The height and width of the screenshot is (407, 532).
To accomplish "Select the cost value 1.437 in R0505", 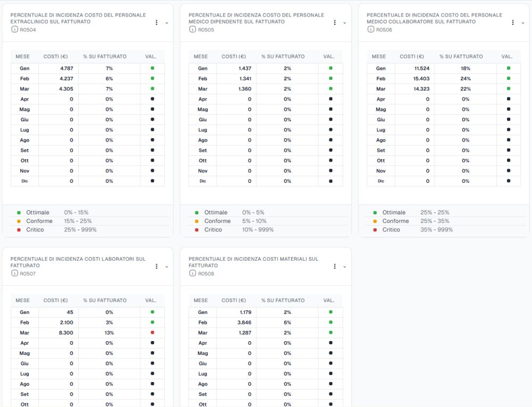I will tap(245, 68).
